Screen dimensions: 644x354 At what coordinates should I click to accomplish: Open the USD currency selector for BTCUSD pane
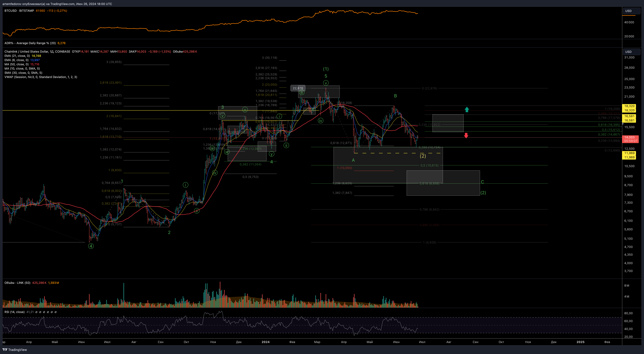tap(632, 11)
